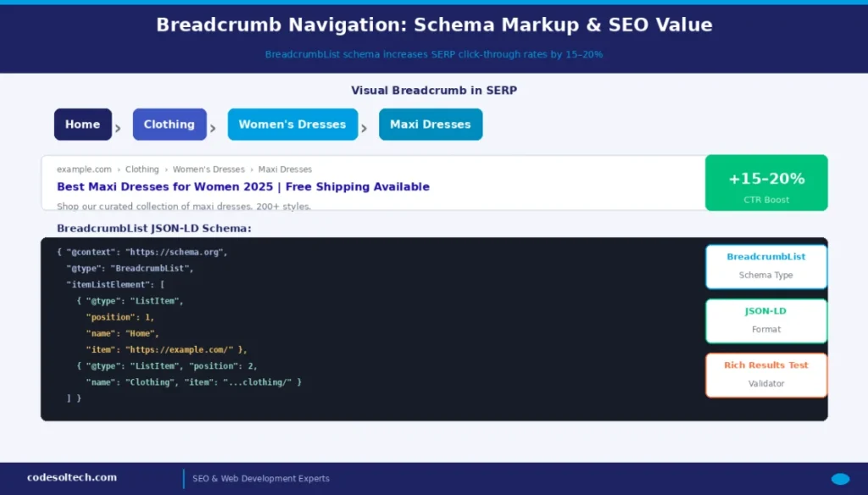Click "example.com" in the SERP breadcrumb trail

point(84,169)
